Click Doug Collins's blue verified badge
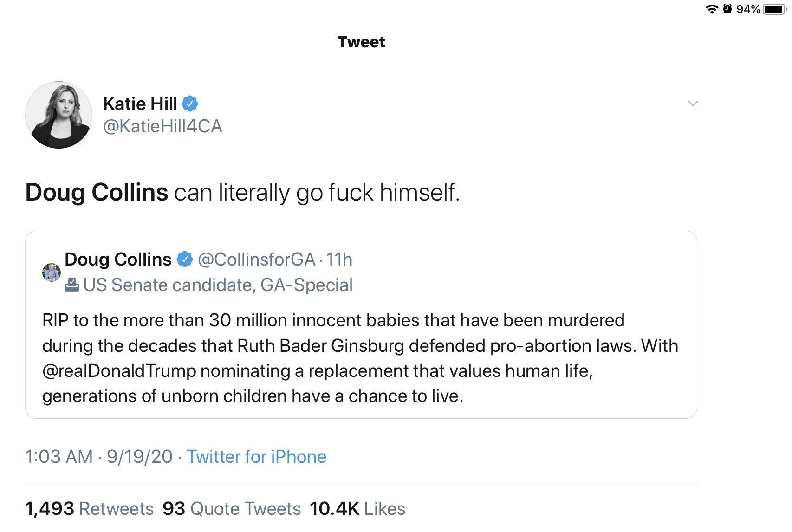The image size is (792, 532). [x=185, y=259]
